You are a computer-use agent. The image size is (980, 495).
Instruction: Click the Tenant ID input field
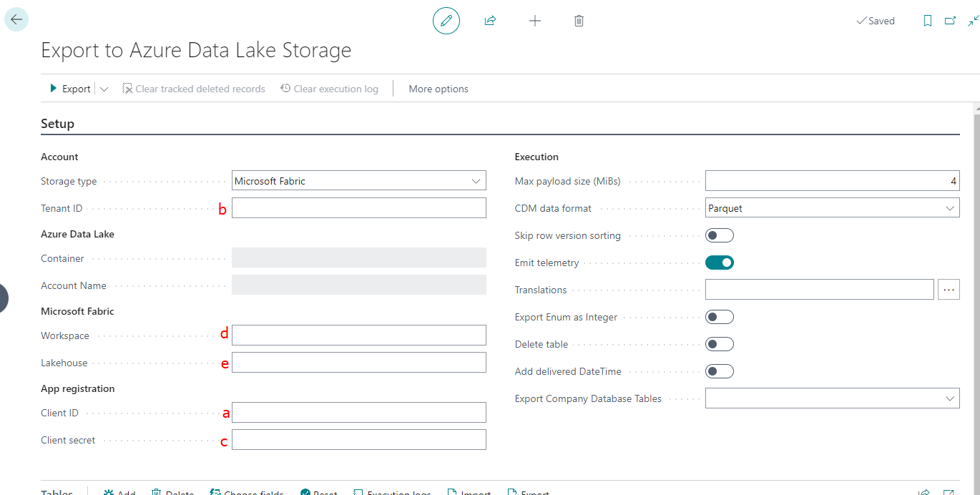click(x=359, y=208)
